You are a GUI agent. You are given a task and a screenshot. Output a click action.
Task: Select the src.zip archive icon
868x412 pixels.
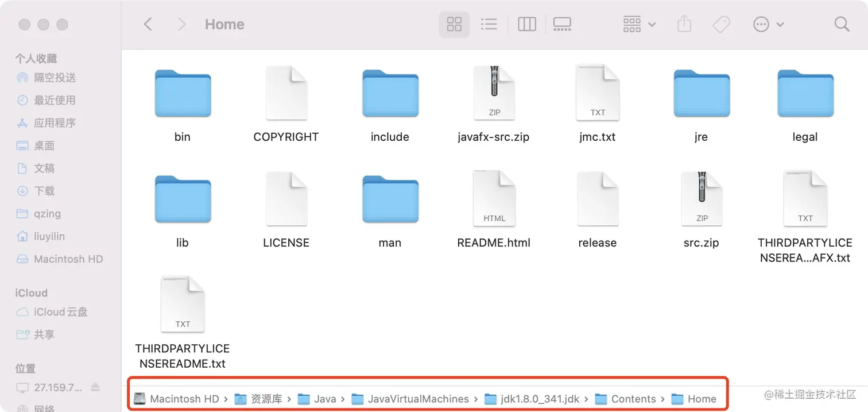click(701, 199)
